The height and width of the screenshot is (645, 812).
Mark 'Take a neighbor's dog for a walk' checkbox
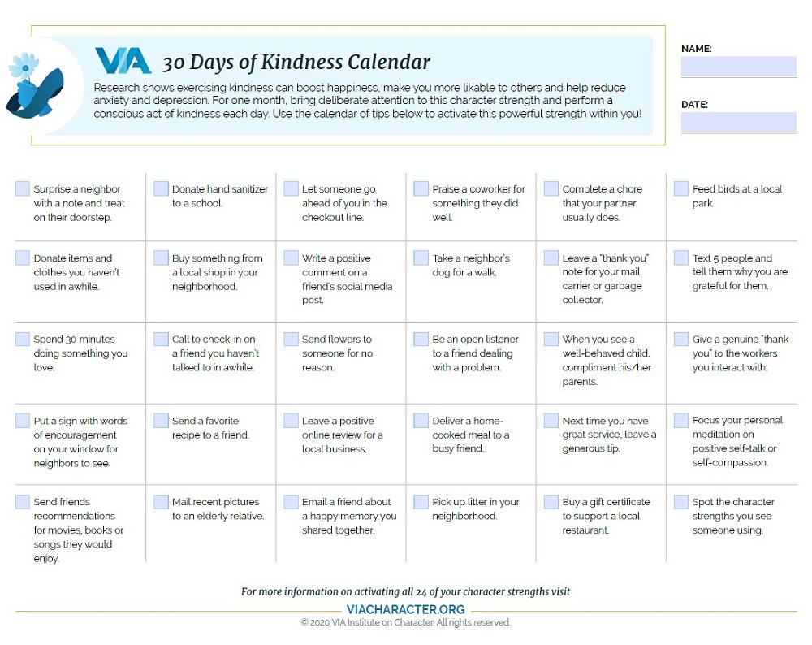pyautogui.click(x=421, y=258)
